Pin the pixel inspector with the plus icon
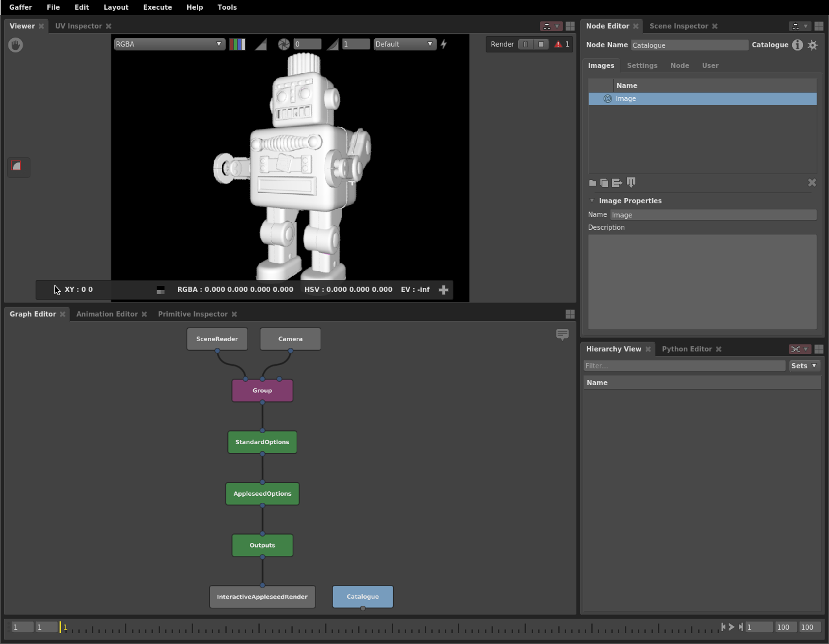The height and width of the screenshot is (644, 829). click(x=444, y=289)
